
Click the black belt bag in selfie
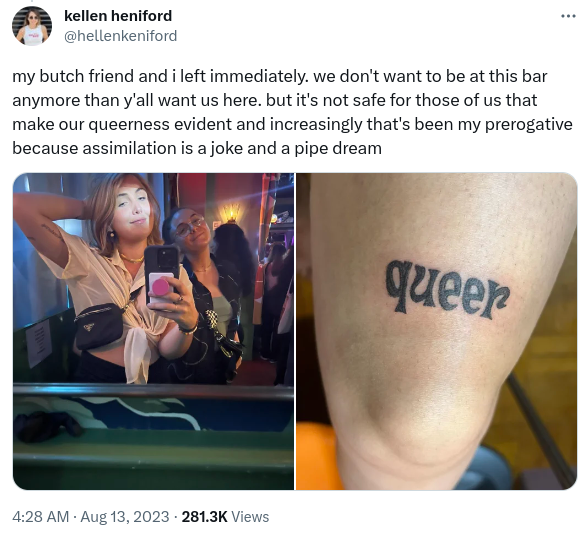[x=99, y=325]
